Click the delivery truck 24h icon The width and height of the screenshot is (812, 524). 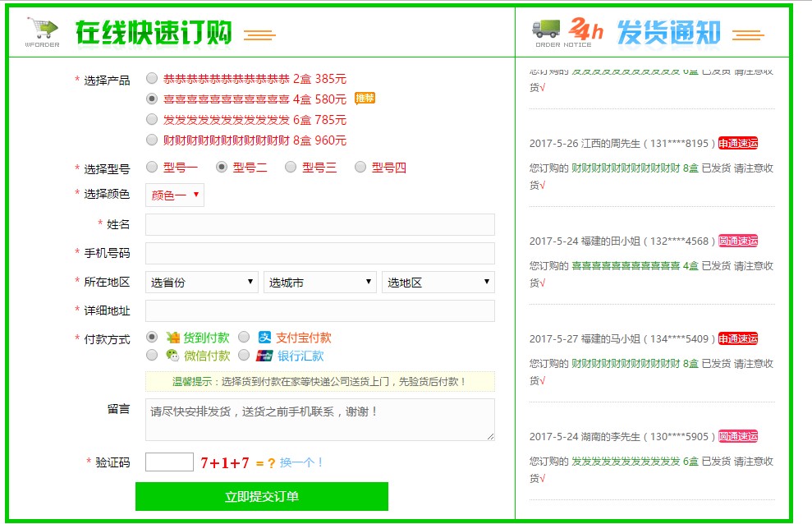(x=567, y=33)
